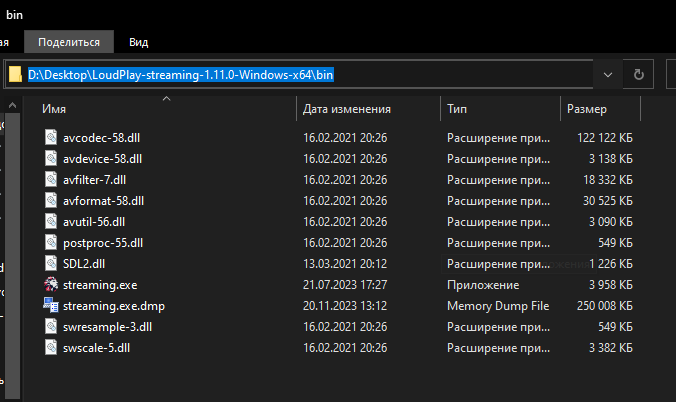Click the highlighted path in address field
The image size is (676, 402).
click(x=181, y=75)
